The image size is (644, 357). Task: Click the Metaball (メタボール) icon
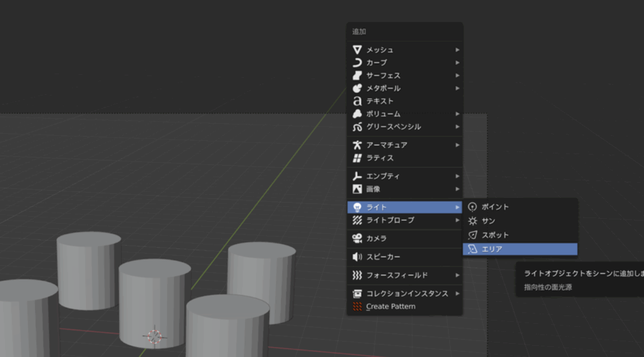tap(357, 88)
